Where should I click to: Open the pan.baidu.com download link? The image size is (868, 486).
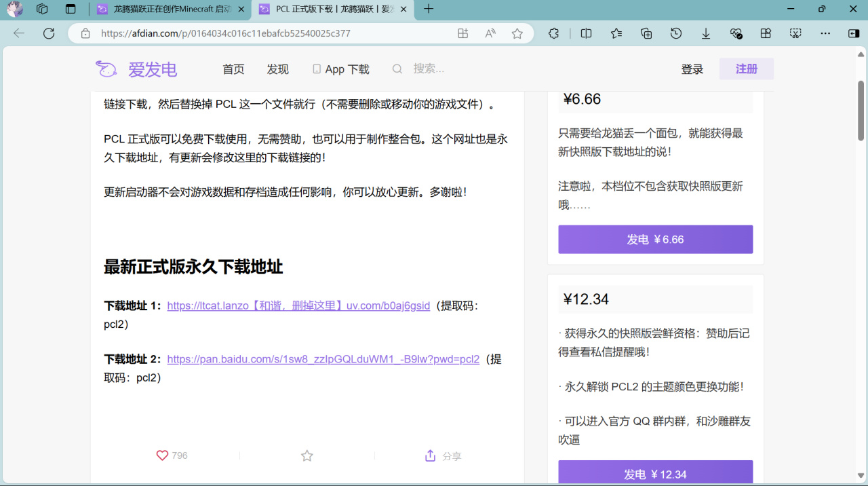click(323, 359)
